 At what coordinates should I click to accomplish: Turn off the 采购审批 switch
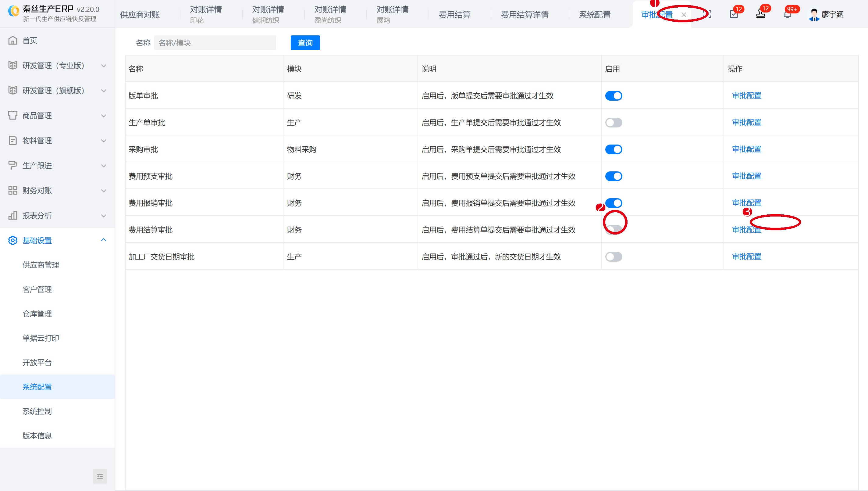pos(614,149)
